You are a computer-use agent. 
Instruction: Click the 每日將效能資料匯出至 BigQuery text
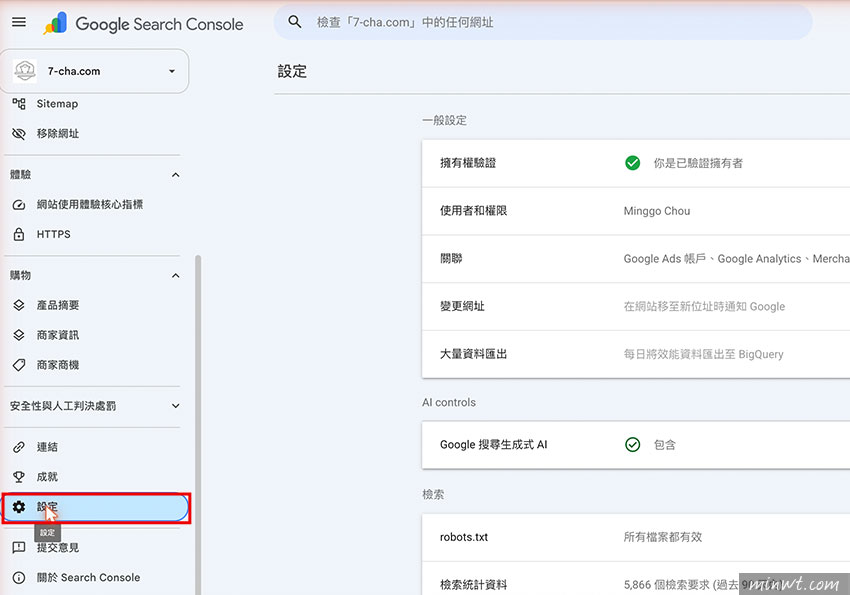(x=704, y=354)
